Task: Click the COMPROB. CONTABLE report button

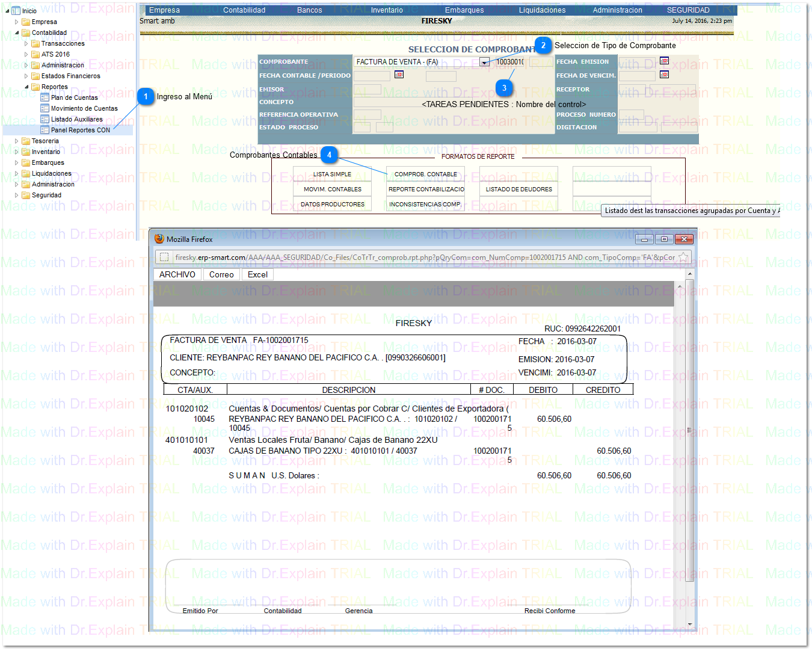Action: [x=425, y=174]
